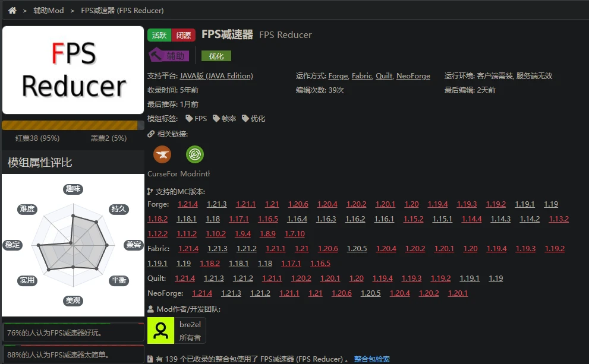Click the FPS tag under 模组标签
589x364 pixels.
click(196, 118)
